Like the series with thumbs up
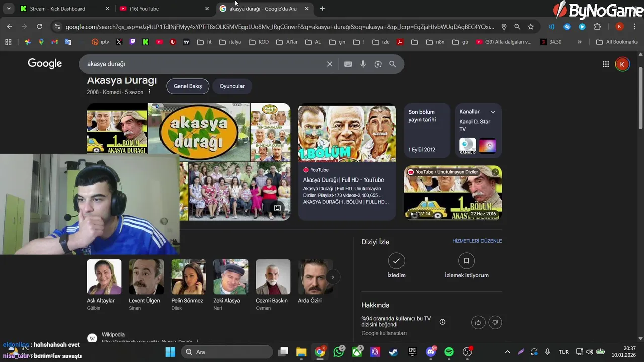This screenshot has height=362, width=644. [x=478, y=322]
